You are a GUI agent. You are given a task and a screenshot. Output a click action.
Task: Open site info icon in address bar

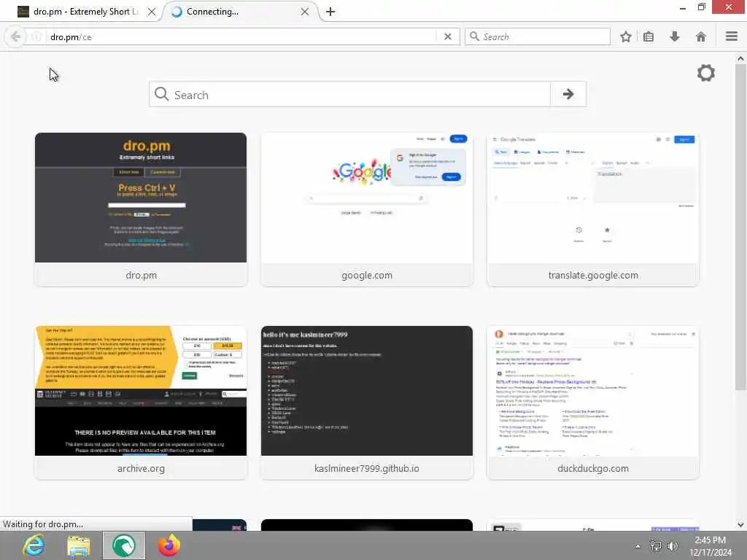coord(36,36)
